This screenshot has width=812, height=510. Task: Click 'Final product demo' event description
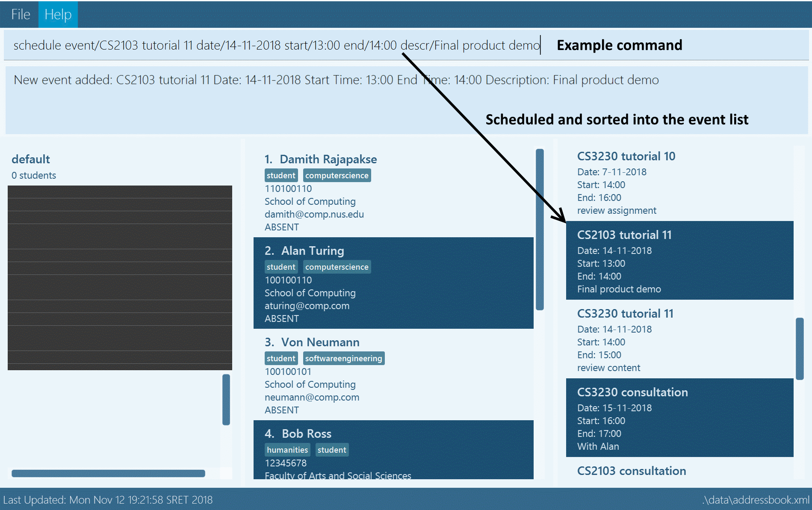click(x=619, y=289)
